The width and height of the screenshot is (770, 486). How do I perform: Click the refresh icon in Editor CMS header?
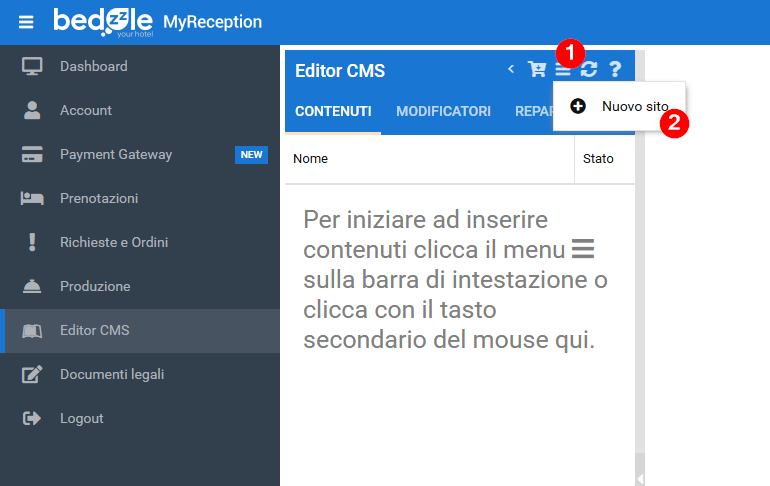click(588, 70)
